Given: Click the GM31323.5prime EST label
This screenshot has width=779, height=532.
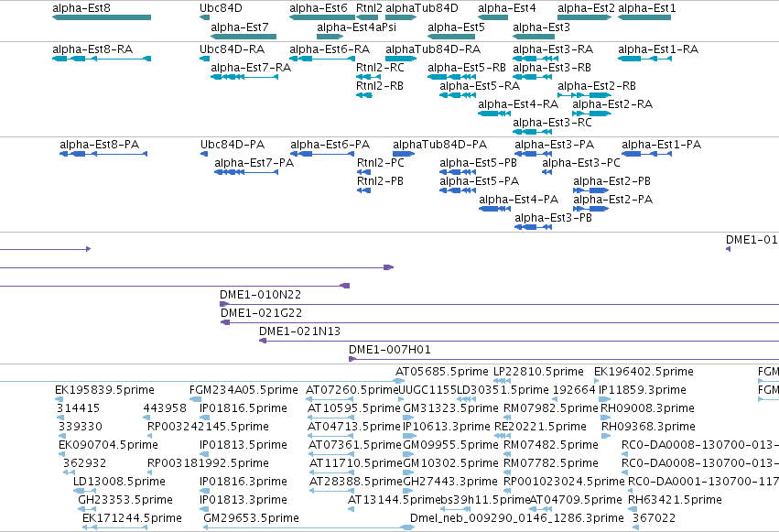Looking at the screenshot, I should [x=450, y=408].
